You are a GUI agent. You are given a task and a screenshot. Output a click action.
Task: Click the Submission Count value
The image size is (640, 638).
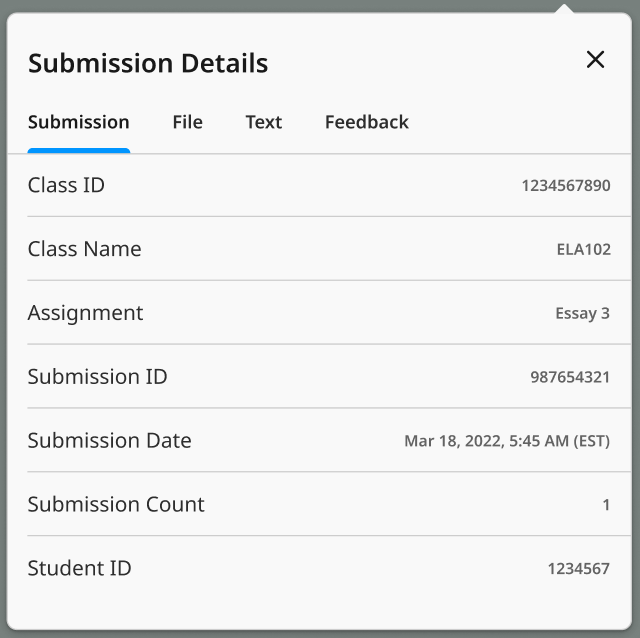click(x=606, y=505)
